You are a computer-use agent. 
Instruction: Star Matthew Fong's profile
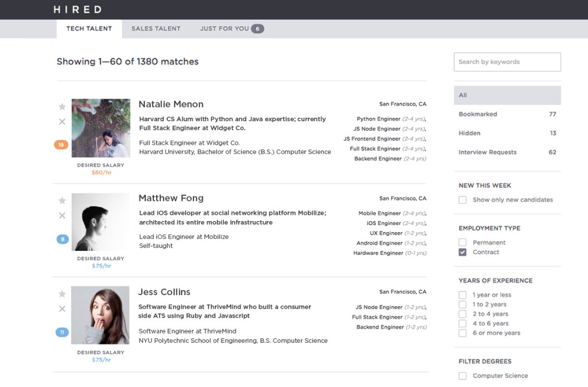62,200
